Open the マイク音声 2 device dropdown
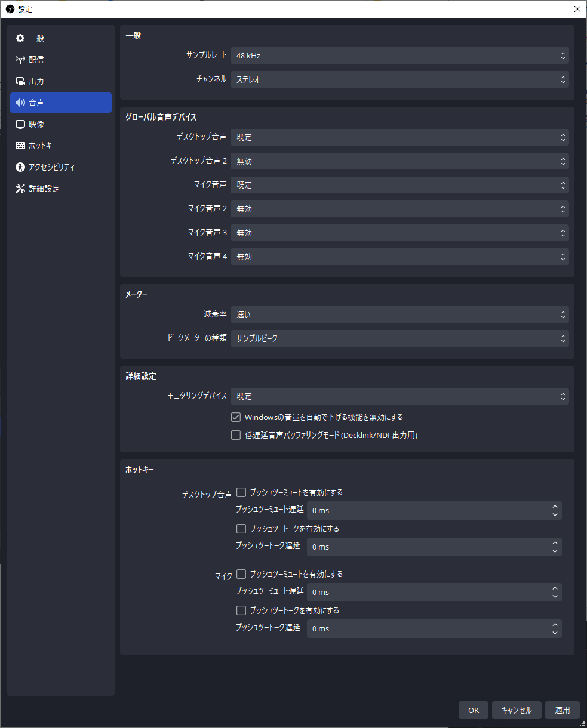Image resolution: width=587 pixels, height=728 pixels. pyautogui.click(x=399, y=209)
